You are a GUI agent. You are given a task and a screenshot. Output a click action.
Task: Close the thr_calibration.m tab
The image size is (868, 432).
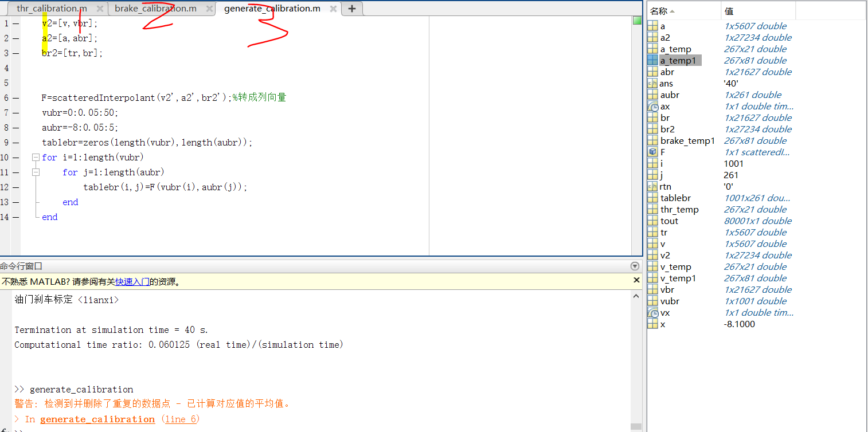[x=100, y=9]
